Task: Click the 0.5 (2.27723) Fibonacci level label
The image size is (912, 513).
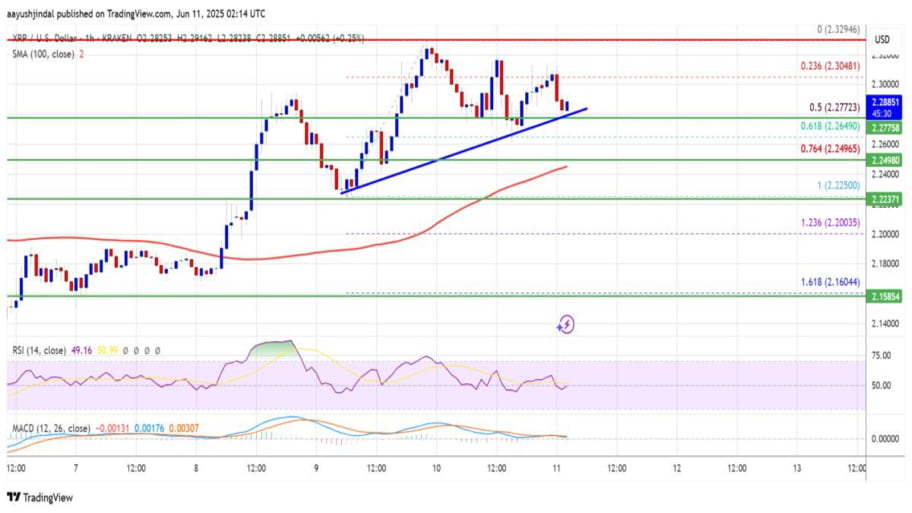Action: [833, 107]
